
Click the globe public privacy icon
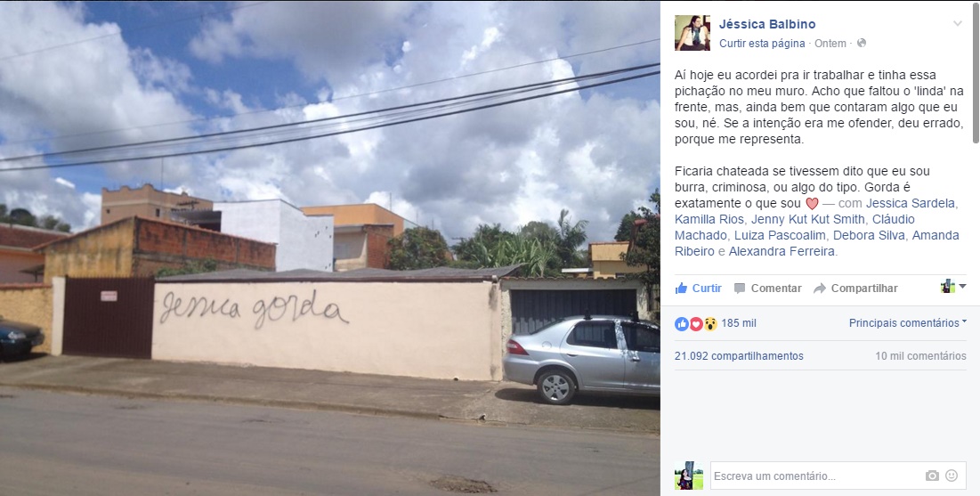(862, 43)
